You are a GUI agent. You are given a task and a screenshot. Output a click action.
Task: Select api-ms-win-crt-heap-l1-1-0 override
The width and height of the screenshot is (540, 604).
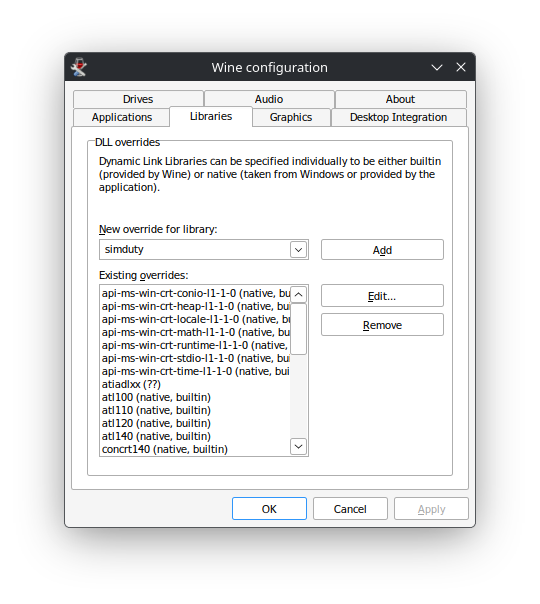pos(195,306)
